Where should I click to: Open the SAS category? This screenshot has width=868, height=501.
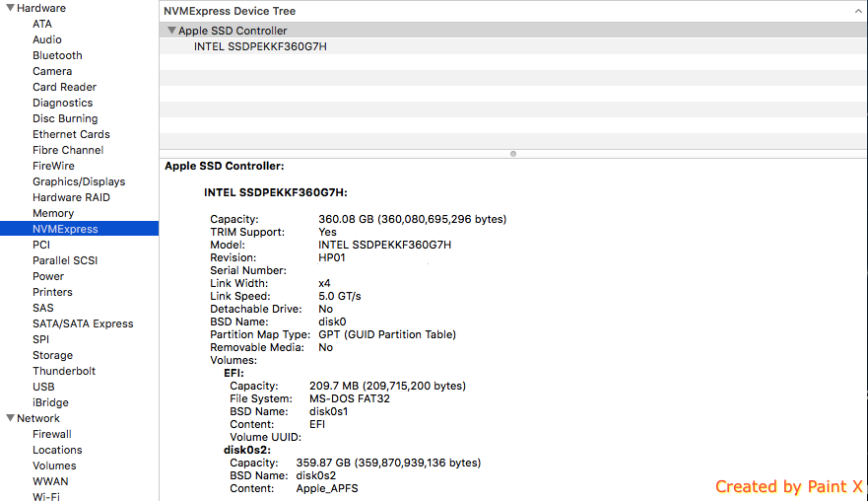[42, 308]
